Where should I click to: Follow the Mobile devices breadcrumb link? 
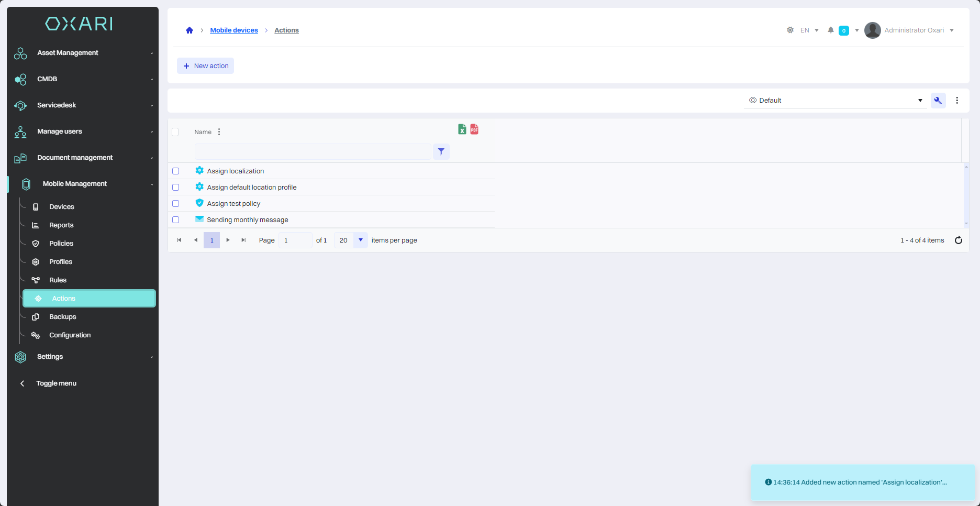(234, 30)
